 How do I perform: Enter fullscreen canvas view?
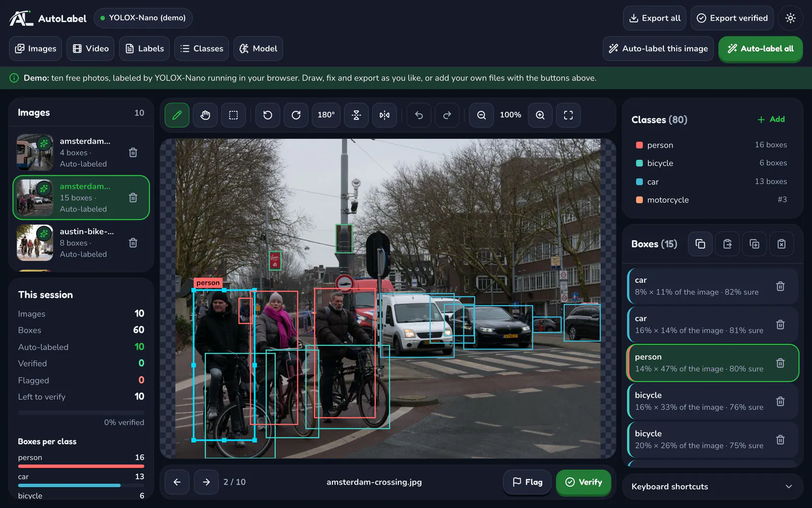(568, 115)
